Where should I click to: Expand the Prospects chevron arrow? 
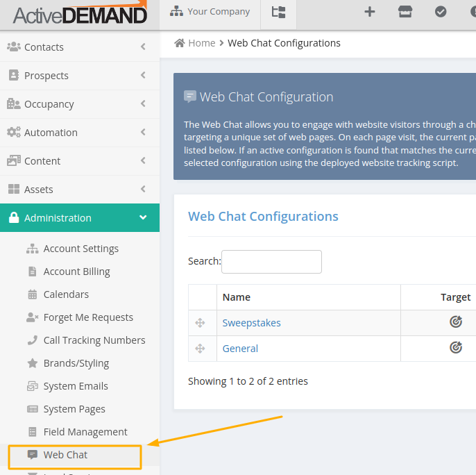click(x=143, y=75)
